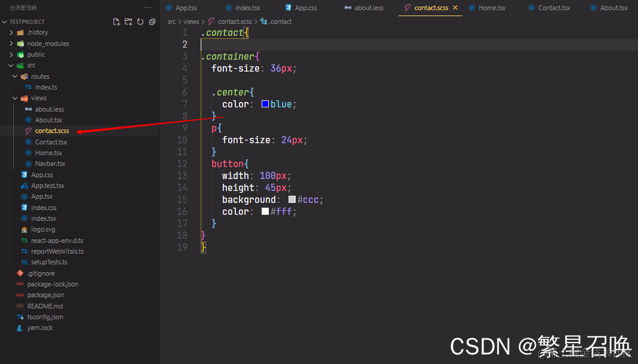Open the #fff color swatch picker
This screenshot has width=638, height=364.
[x=265, y=211]
